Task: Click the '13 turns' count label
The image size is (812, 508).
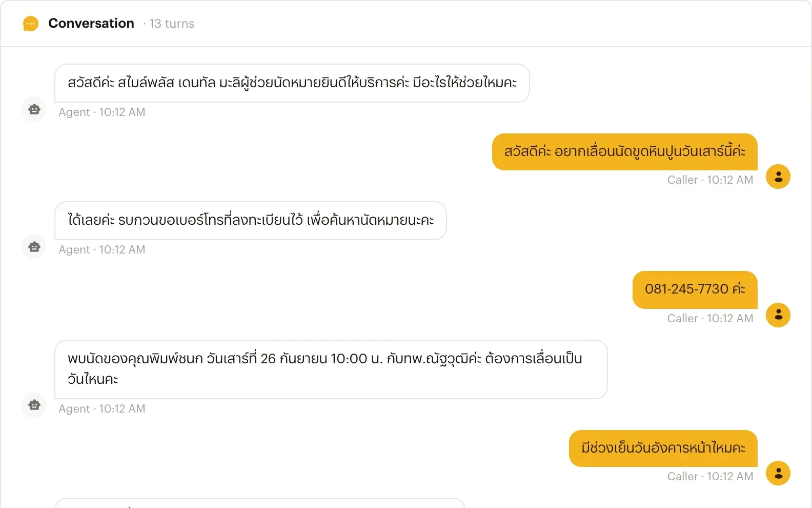Action: (x=172, y=24)
